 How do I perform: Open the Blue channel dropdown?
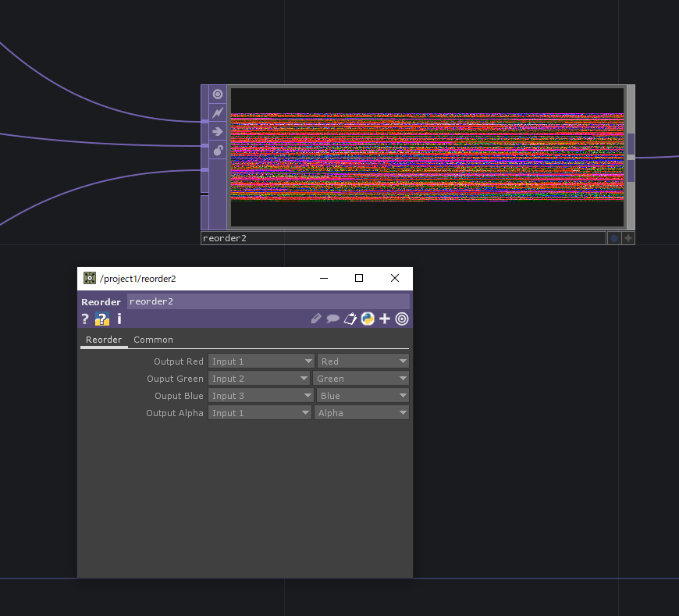pos(362,396)
